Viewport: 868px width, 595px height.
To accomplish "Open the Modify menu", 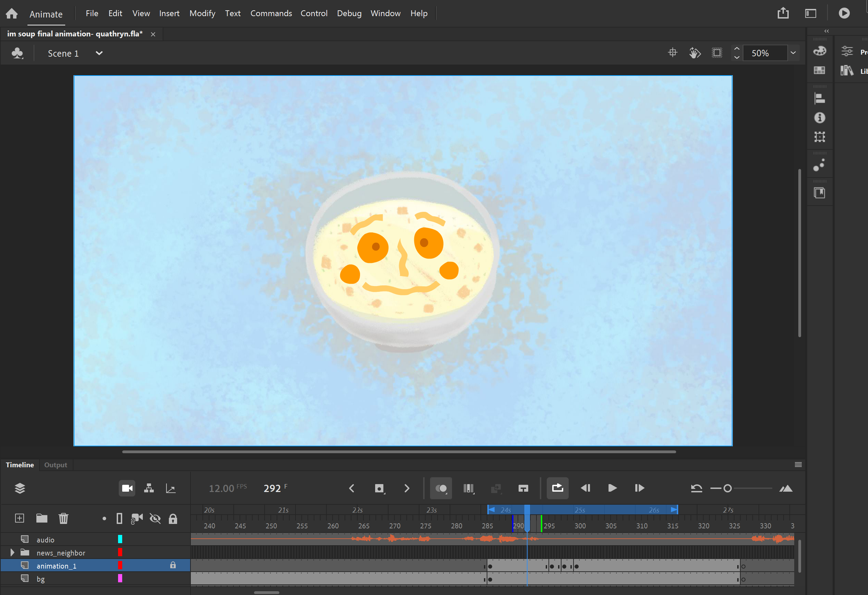I will click(x=202, y=13).
